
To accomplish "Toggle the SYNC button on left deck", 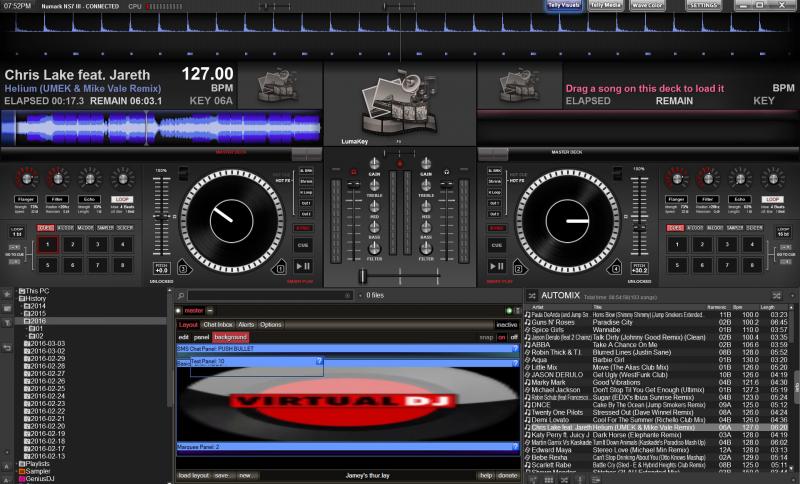I will pos(303,226).
